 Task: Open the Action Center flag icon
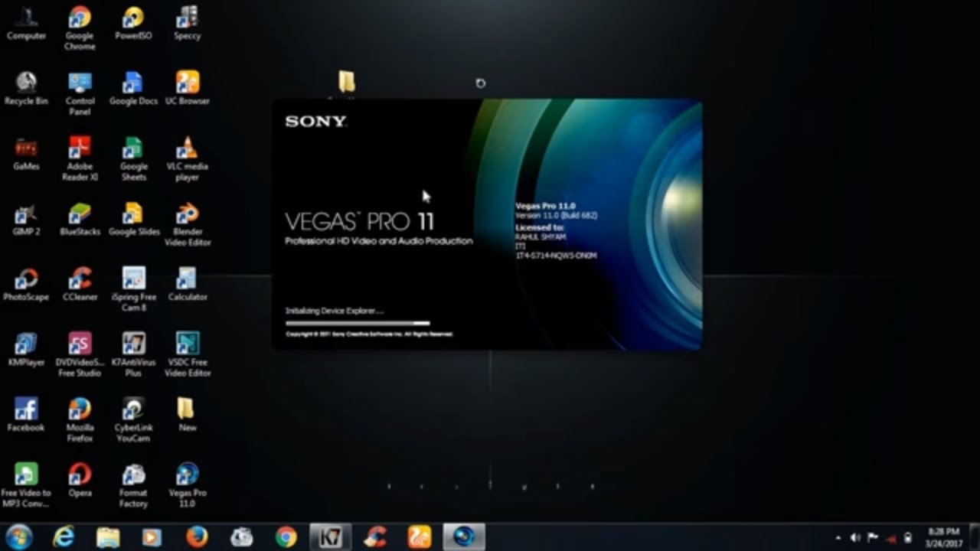tap(873, 538)
